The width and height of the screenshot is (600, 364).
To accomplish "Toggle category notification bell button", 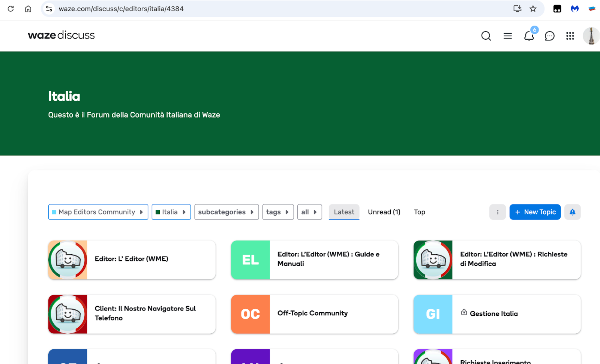I will (572, 212).
